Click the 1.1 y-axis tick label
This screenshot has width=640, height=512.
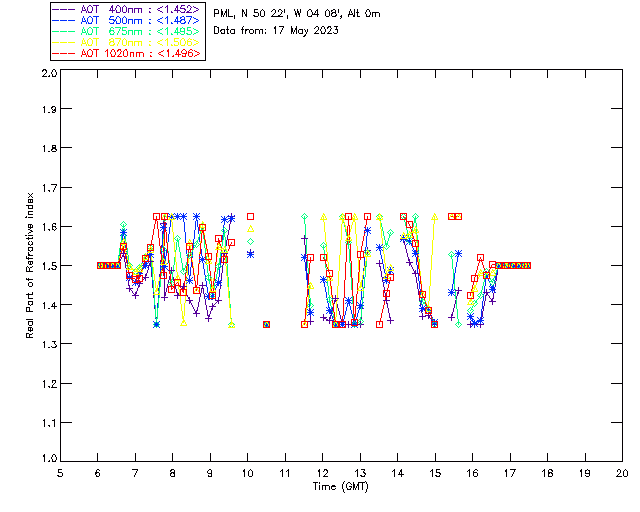point(49,423)
